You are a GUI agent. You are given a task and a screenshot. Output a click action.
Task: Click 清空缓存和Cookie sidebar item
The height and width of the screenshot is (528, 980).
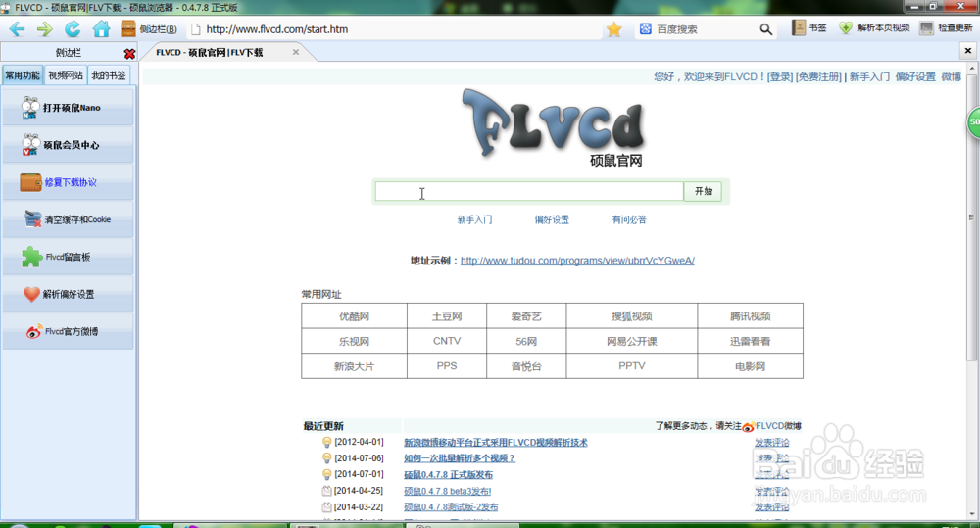coord(69,219)
